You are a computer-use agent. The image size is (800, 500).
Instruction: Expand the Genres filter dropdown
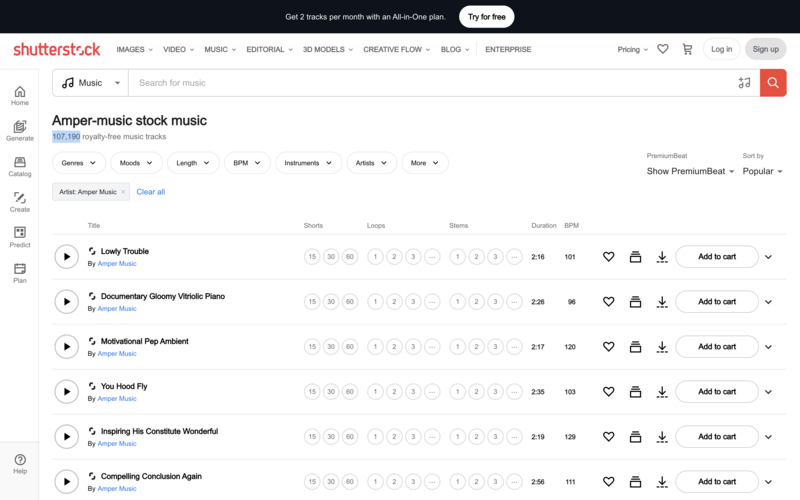(79, 163)
